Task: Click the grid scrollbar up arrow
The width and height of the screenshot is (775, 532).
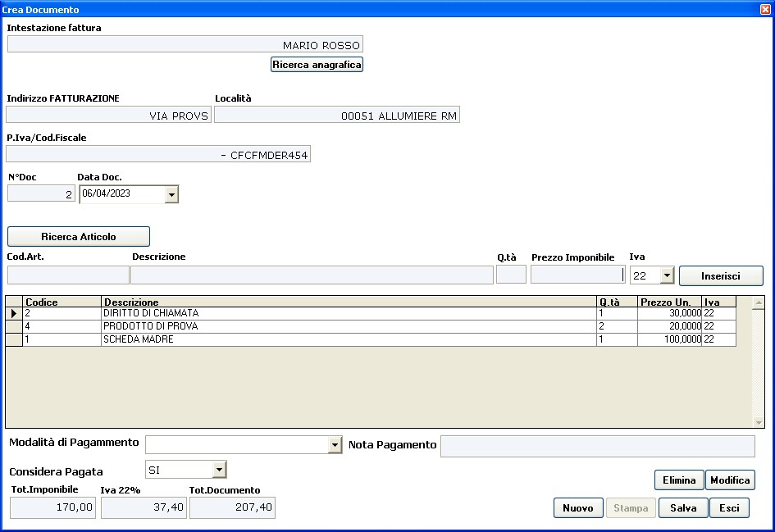Action: click(759, 302)
